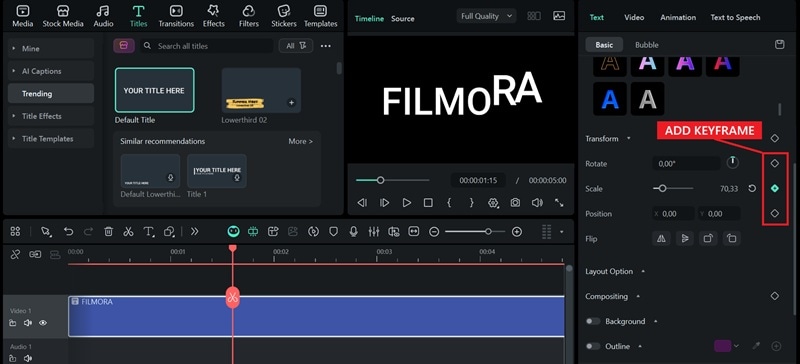The image size is (800, 364).
Task: Click the undo arrow in timeline toolbar
Action: (68, 232)
